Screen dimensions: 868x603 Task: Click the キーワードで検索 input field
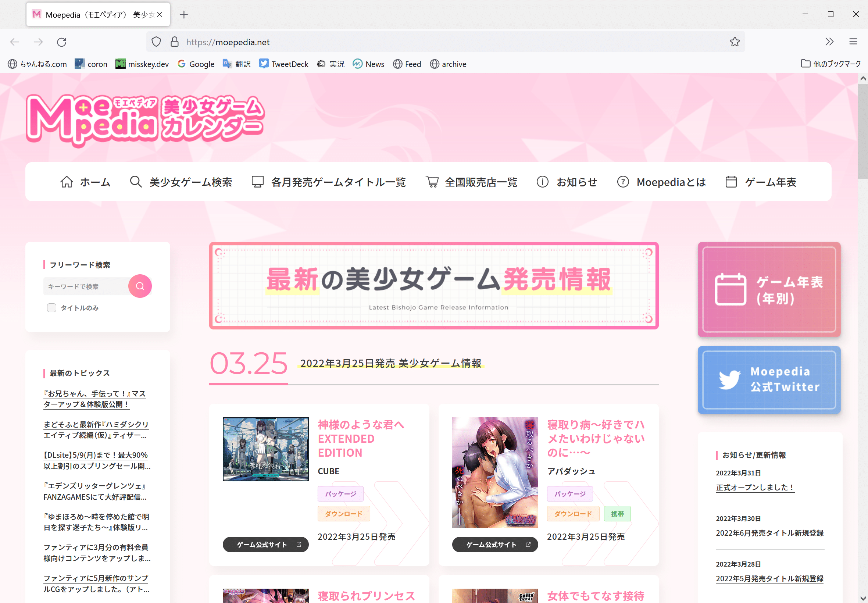pyautogui.click(x=86, y=287)
